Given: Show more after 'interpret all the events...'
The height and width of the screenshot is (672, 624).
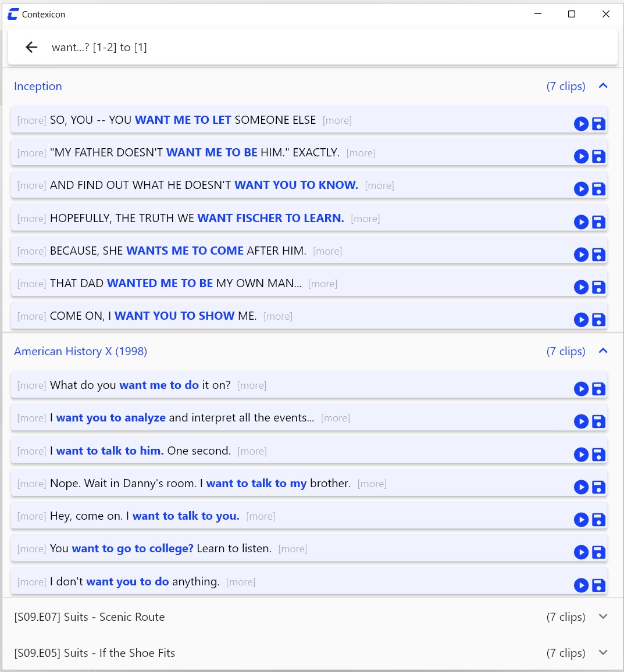Looking at the screenshot, I should coord(336,418).
